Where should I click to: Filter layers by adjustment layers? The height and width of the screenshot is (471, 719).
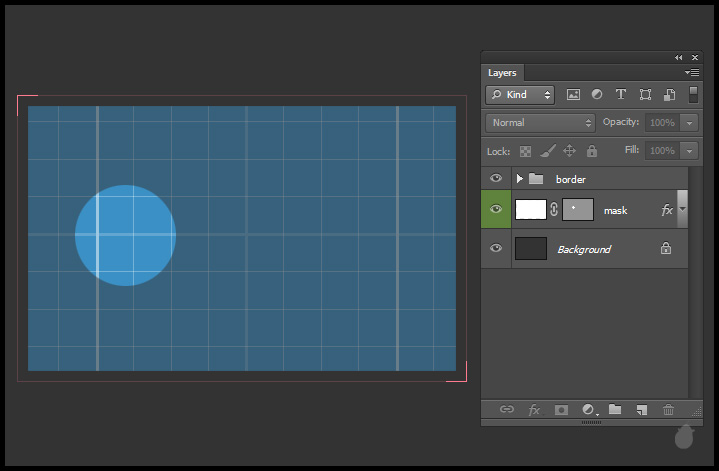pyautogui.click(x=597, y=95)
